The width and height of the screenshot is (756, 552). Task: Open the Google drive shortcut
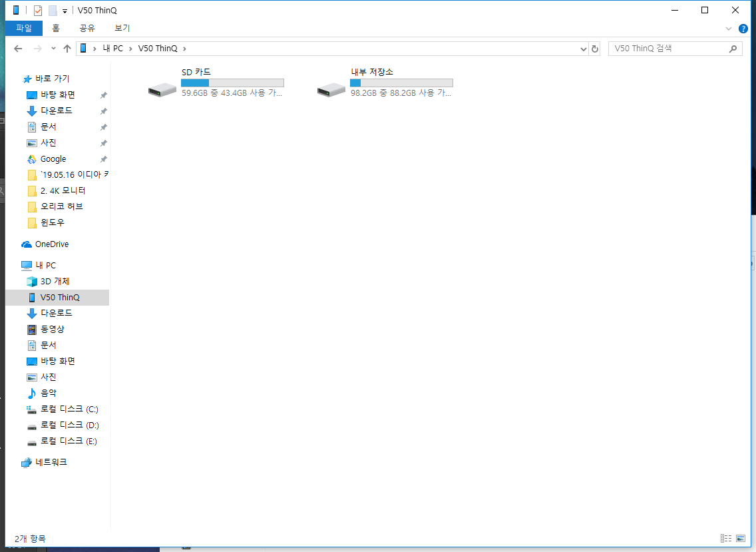tap(53, 158)
